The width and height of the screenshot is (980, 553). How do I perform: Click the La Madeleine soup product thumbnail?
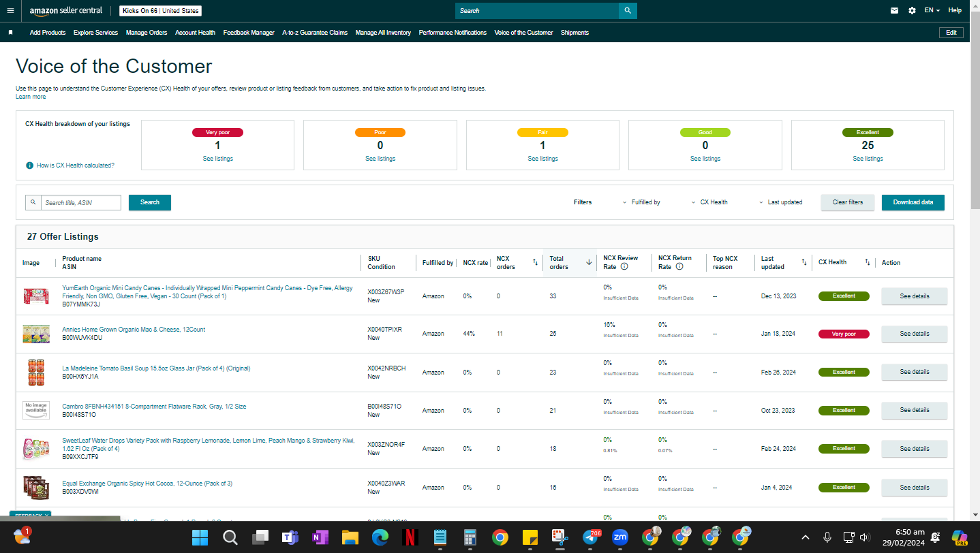click(x=35, y=372)
